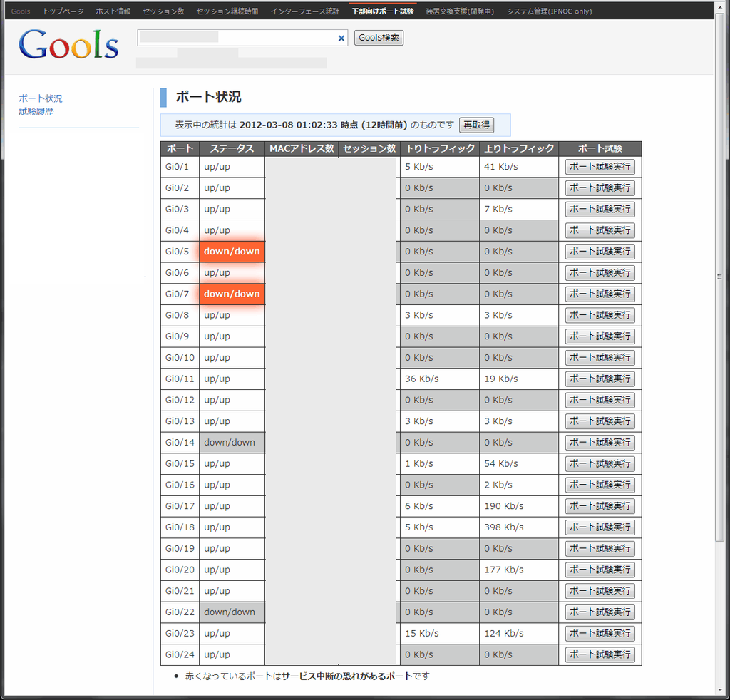730x700 pixels.
Task: Click the gray down/down status of Gi0/14
Action: pos(232,442)
